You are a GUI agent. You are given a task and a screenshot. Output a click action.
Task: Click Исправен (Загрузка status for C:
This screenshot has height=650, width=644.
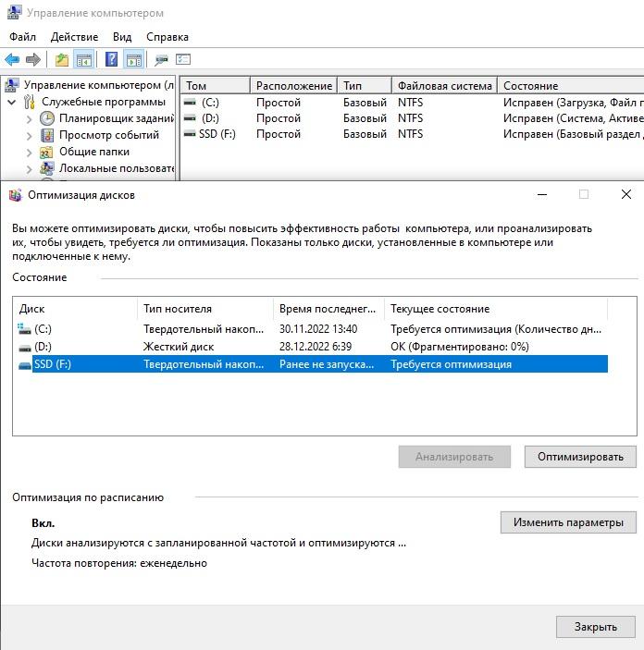pyautogui.click(x=573, y=103)
